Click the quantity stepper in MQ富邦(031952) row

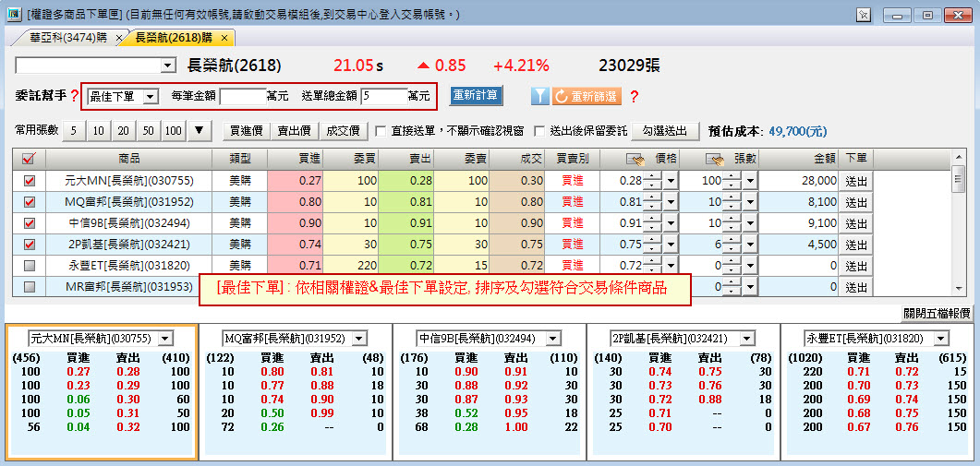(x=732, y=202)
